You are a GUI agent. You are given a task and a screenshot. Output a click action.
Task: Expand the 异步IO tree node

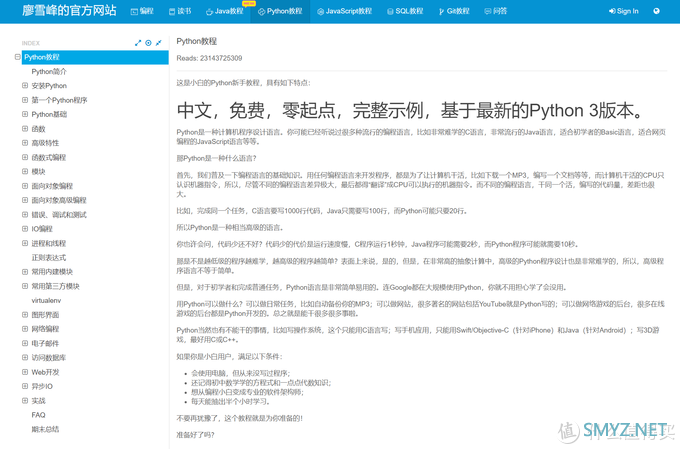[25, 386]
